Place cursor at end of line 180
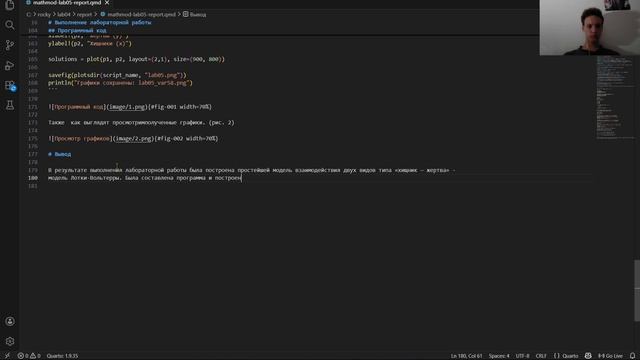The width and height of the screenshot is (640, 360). click(242, 178)
